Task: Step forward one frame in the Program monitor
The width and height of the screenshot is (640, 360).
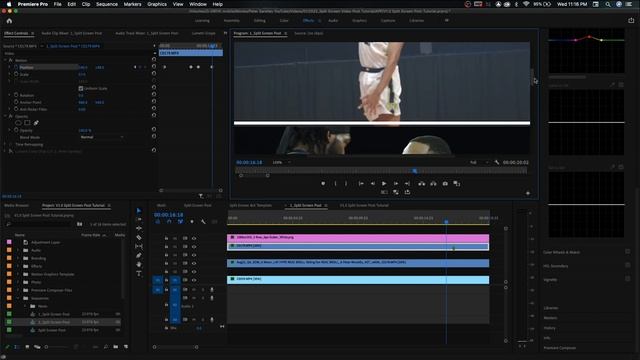Action: 396,184
